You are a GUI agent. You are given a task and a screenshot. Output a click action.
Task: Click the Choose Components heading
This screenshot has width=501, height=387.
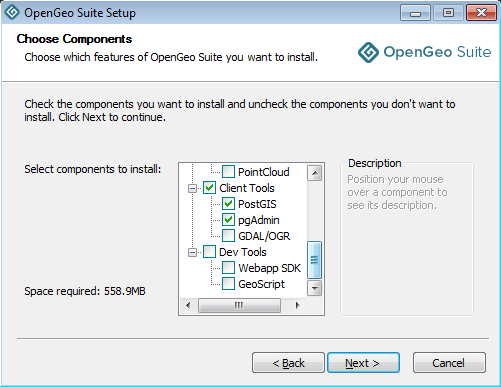(74, 39)
